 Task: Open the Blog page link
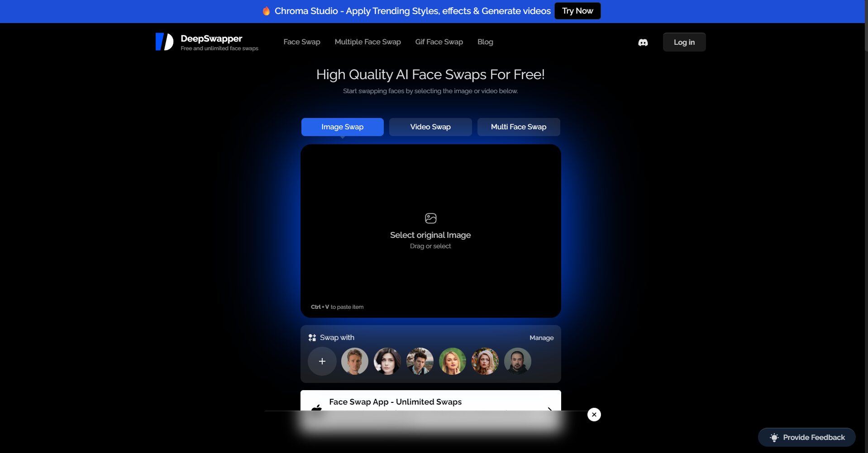[x=485, y=42]
